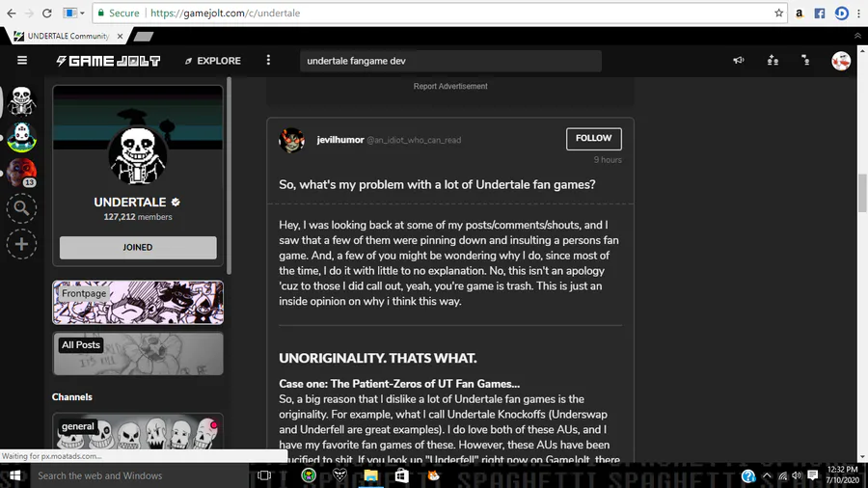Open the All Posts channel
Viewport: 868px width, 488px height.
[x=138, y=354]
